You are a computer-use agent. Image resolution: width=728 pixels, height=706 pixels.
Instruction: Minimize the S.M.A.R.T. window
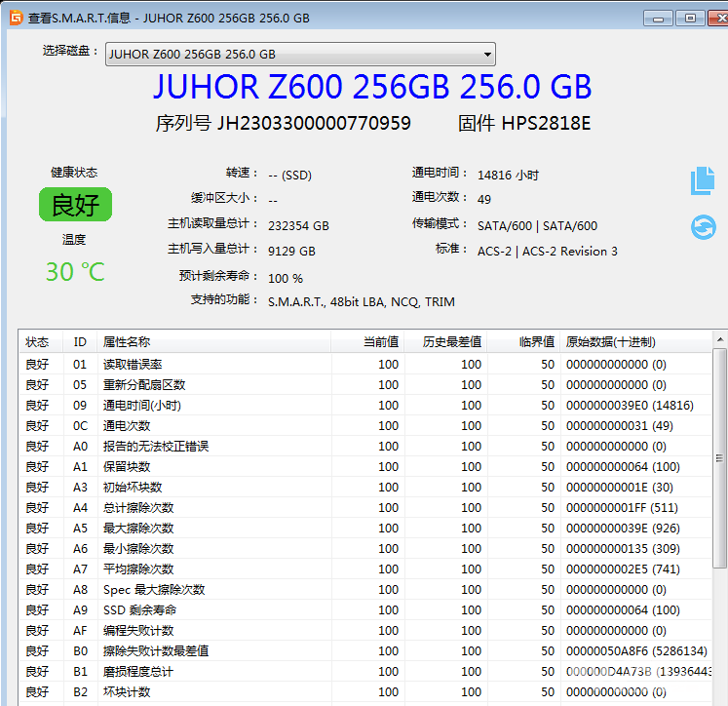coord(659,18)
